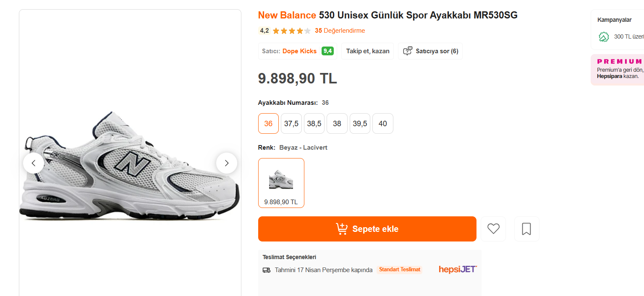This screenshot has width=644, height=296.
Task: Click the green campaign badge icon
Action: tap(604, 37)
